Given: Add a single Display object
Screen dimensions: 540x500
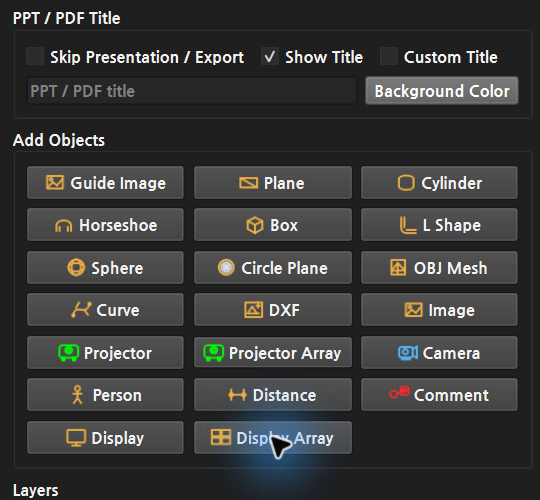Looking at the screenshot, I should click(105, 437).
